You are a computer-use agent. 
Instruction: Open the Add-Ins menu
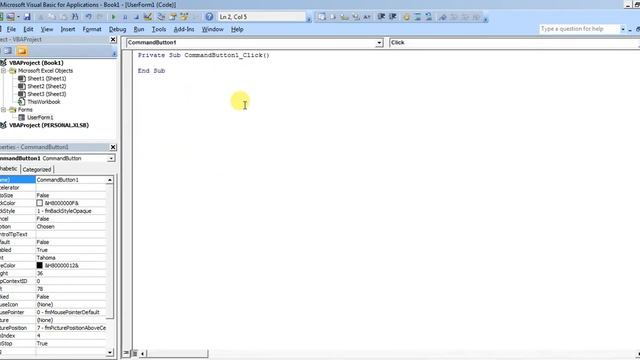184,29
